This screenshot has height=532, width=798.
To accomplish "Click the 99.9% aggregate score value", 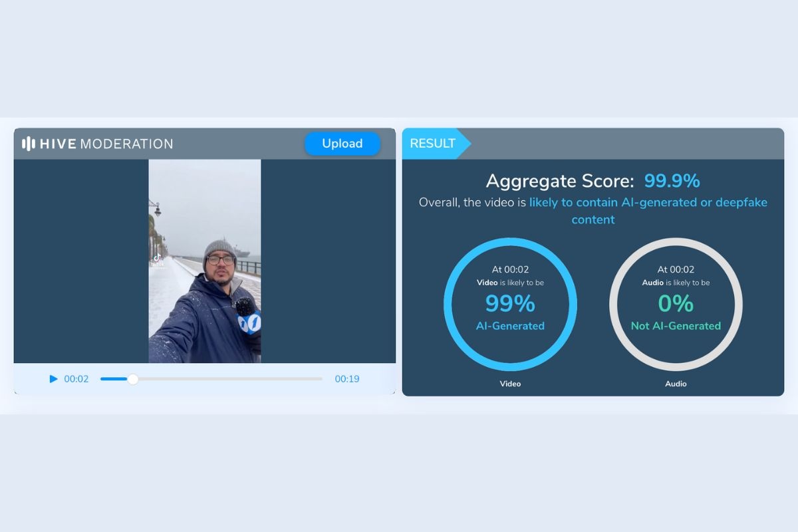I will coord(672,181).
